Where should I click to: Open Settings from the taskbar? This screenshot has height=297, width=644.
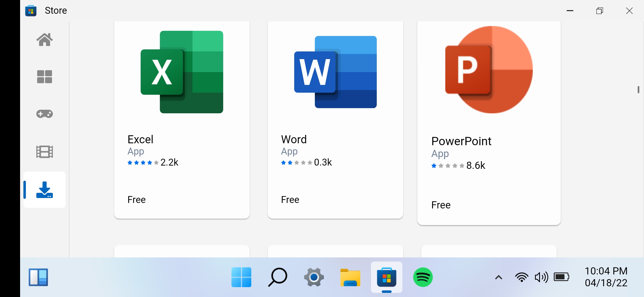pos(314,277)
